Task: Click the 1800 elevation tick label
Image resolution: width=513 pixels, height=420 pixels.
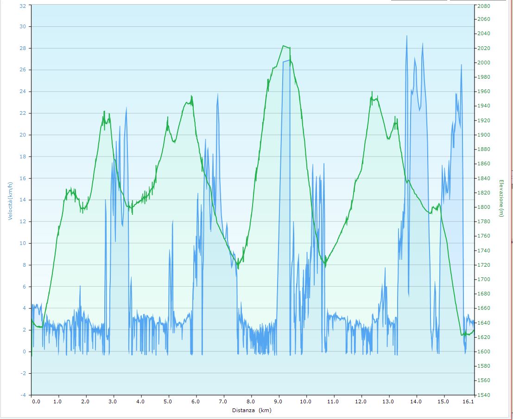Action: (484, 207)
